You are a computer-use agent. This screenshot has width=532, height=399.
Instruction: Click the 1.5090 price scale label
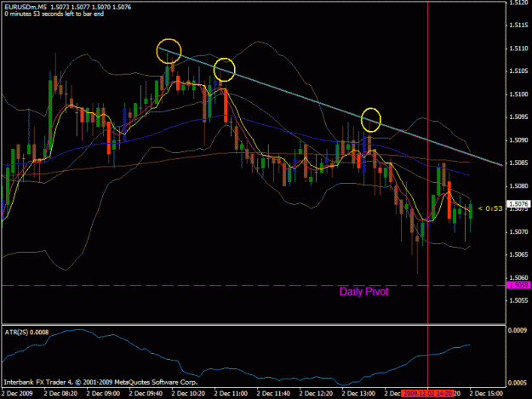(518, 140)
